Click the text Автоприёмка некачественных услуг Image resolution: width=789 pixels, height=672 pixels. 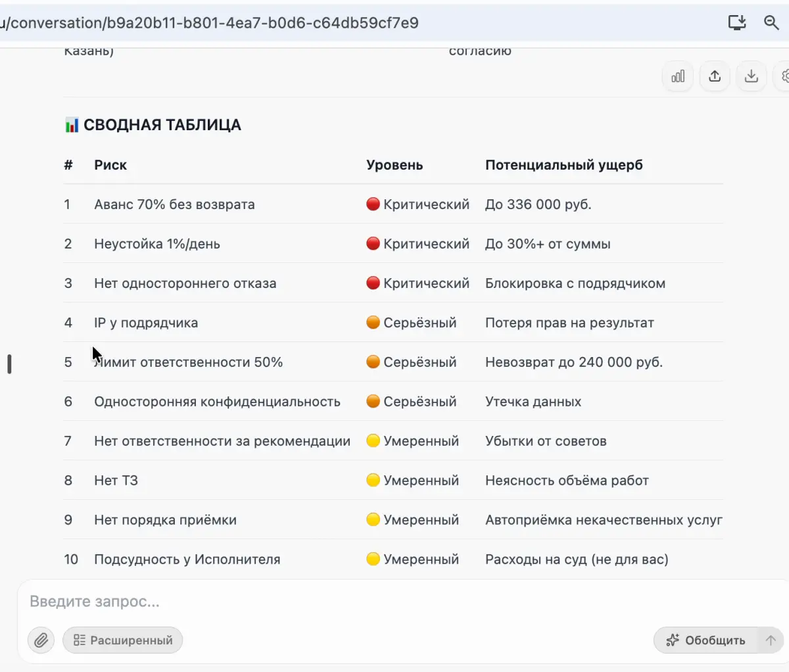pos(604,520)
